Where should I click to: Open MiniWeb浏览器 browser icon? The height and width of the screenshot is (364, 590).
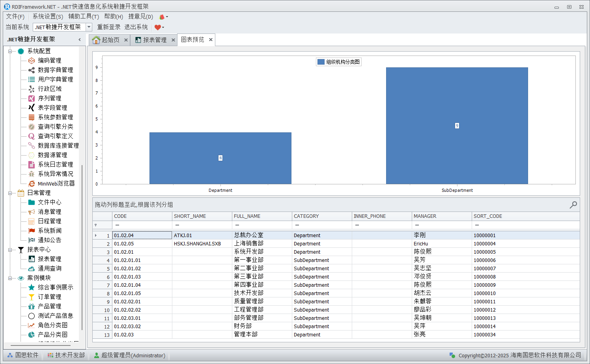(32, 184)
